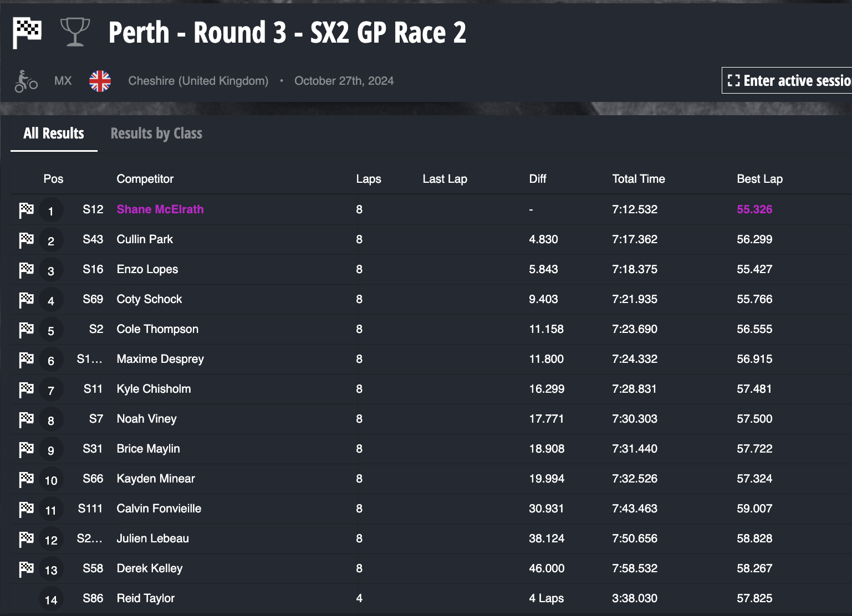
Task: Click the Competitor column header
Action: [145, 179]
